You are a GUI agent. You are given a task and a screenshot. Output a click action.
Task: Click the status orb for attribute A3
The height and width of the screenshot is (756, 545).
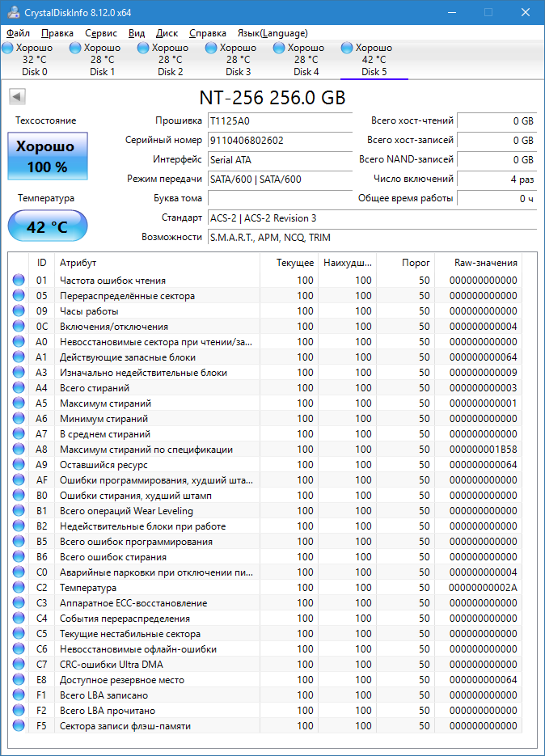point(19,373)
